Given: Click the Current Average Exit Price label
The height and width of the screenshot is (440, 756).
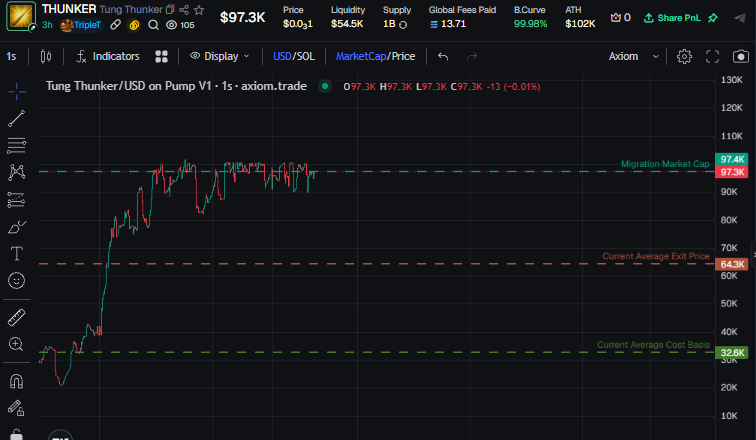Looking at the screenshot, I should [656, 256].
